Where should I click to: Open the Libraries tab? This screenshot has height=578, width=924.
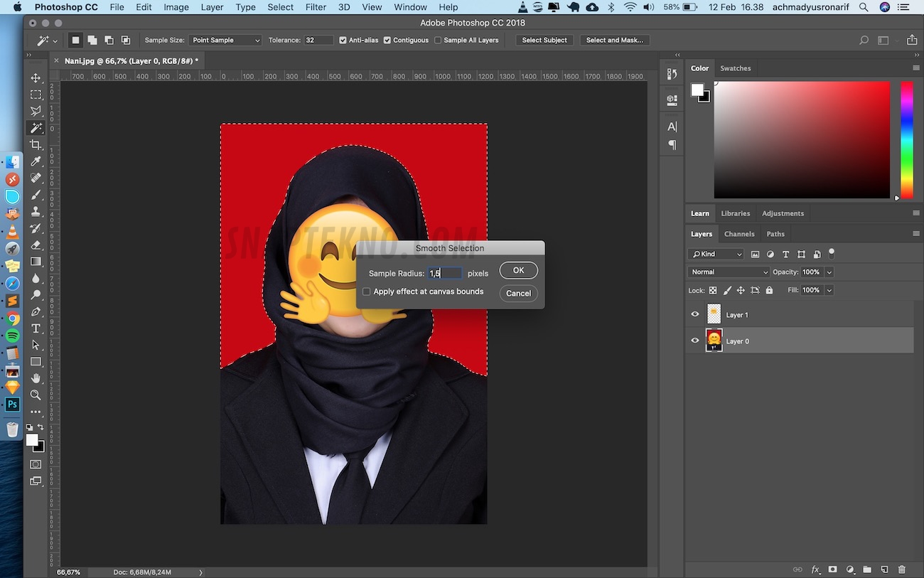tap(735, 213)
